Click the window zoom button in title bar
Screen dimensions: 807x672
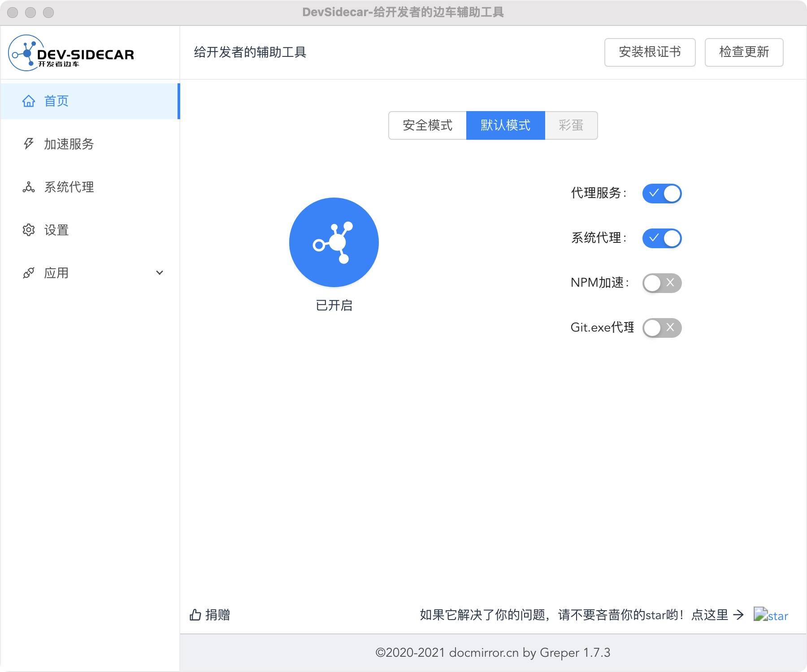[x=48, y=13]
